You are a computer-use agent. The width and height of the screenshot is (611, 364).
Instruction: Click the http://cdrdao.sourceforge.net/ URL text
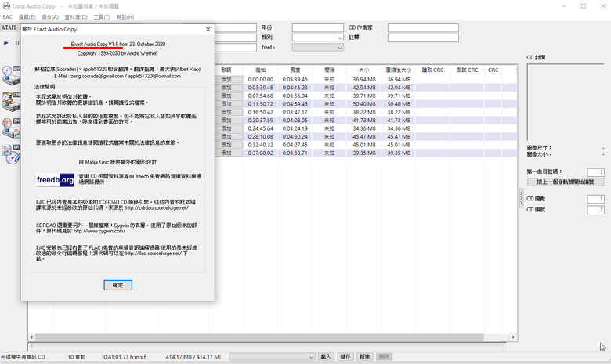pos(157,208)
